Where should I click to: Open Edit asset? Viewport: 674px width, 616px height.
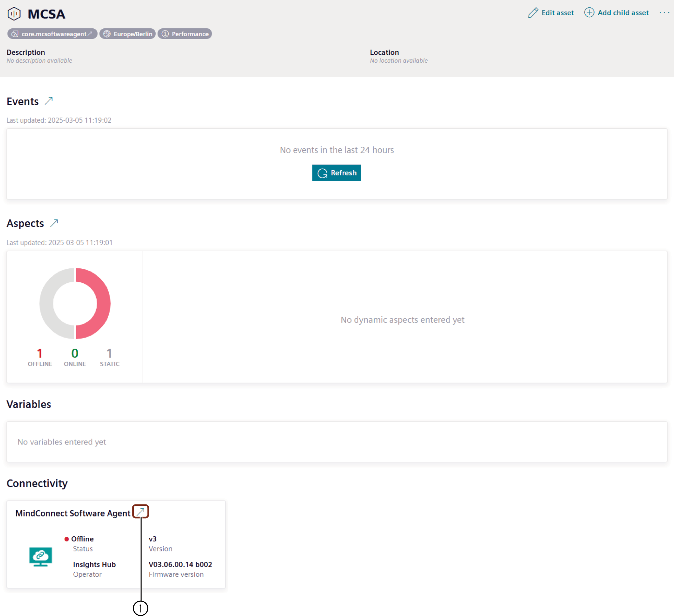[x=551, y=13]
